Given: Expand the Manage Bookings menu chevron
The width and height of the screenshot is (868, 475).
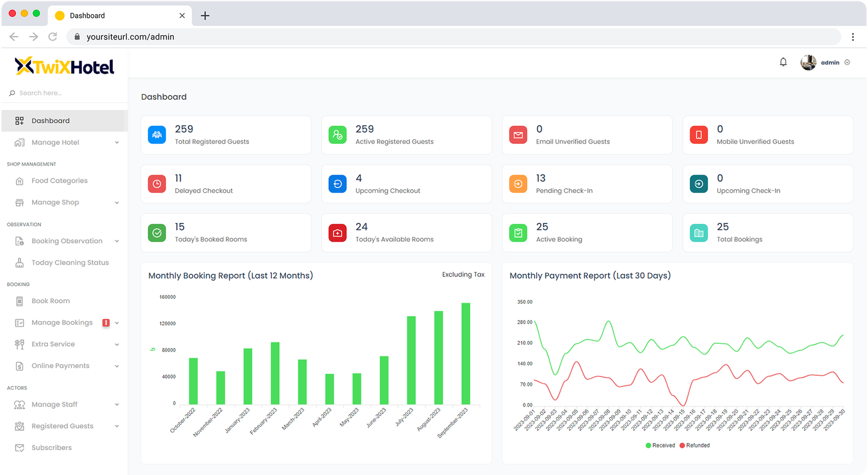Looking at the screenshot, I should tap(117, 323).
